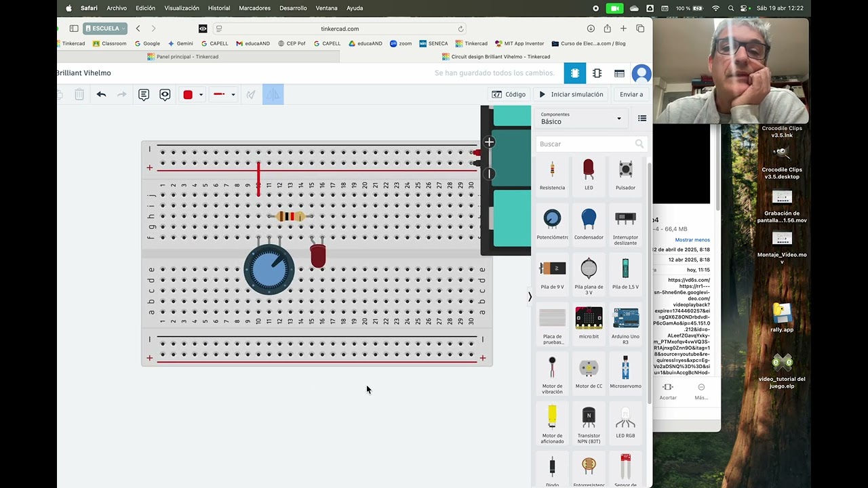Select the Potenciómetro component

(552, 225)
